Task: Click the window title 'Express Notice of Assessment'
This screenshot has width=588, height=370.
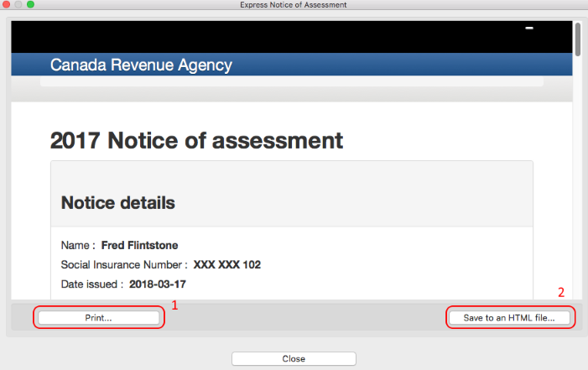Action: tap(294, 5)
